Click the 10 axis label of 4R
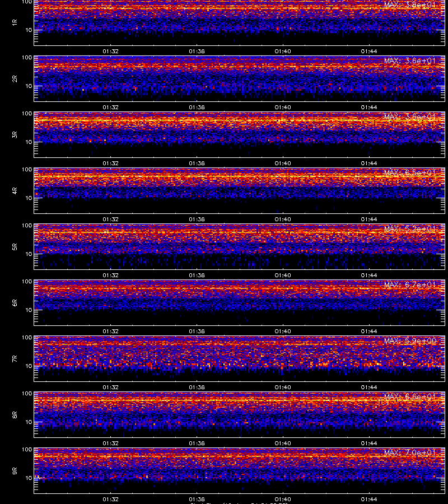The image size is (448, 504). click(29, 198)
